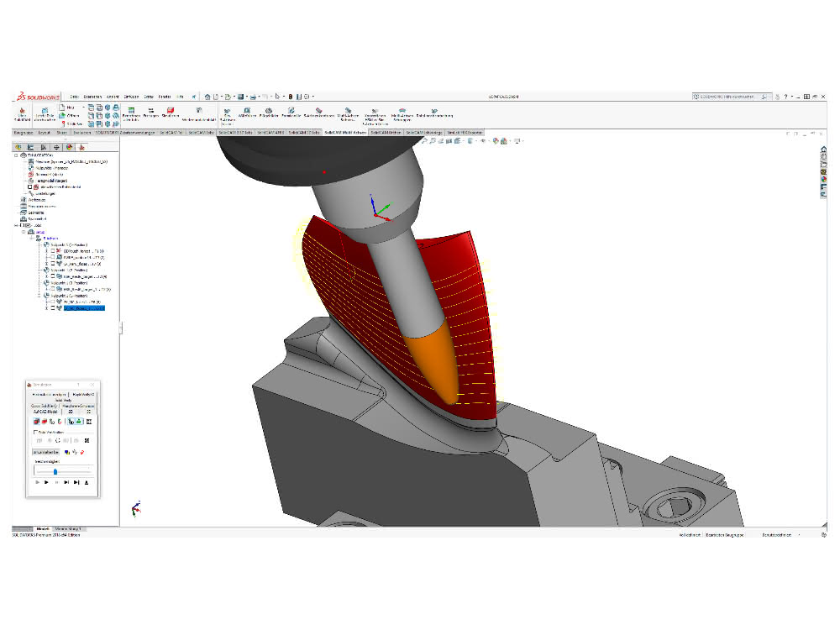Image resolution: width=840 pixels, height=630 pixels.
Task: Switch to Solid Verify tab in Simulation panel
Action: tap(63, 400)
